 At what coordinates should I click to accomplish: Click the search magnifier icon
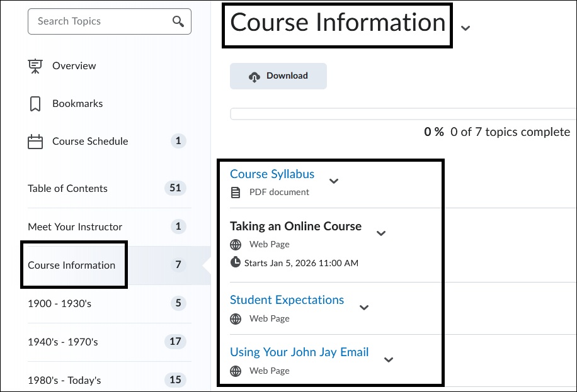[x=178, y=21]
